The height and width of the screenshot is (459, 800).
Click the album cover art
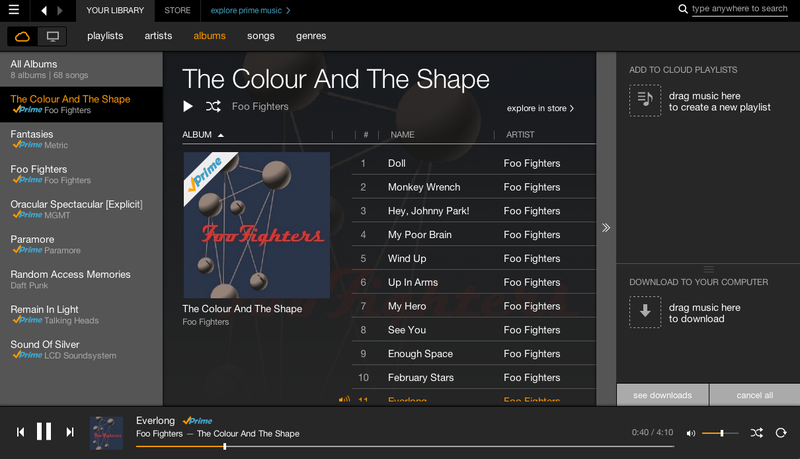tap(257, 225)
